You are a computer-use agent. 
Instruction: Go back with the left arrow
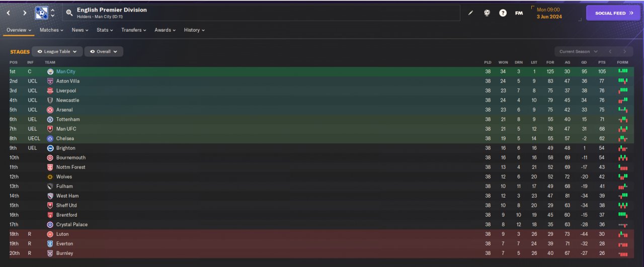(x=9, y=13)
